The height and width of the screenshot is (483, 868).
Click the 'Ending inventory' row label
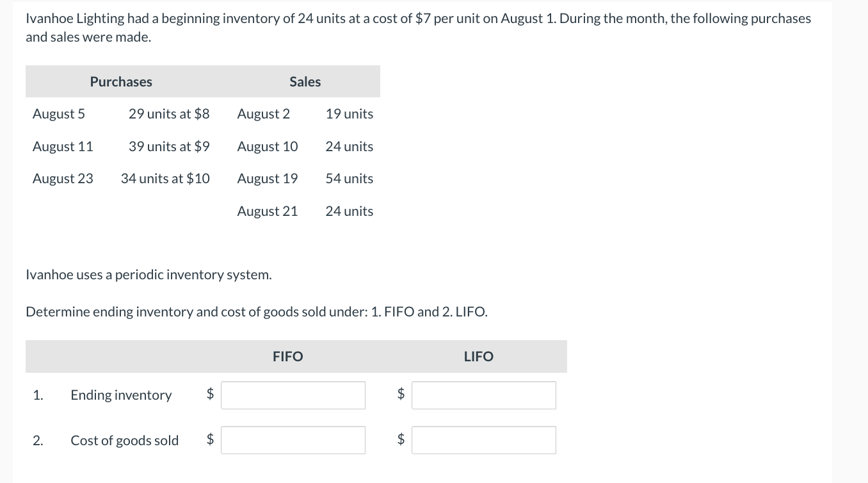tap(121, 395)
